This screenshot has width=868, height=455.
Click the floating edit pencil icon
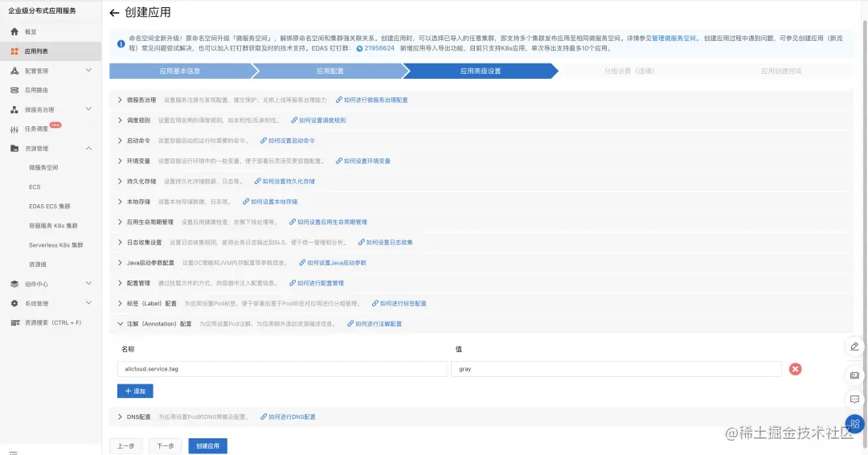click(854, 346)
